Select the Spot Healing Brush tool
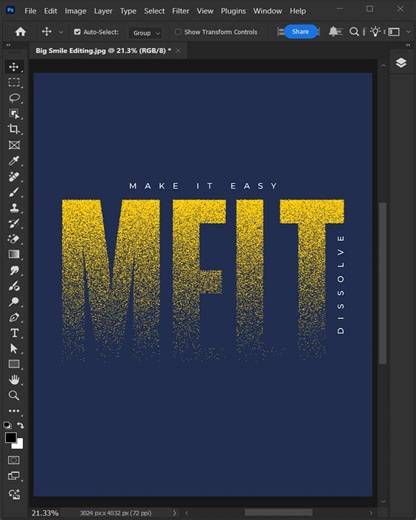The height and width of the screenshot is (520, 416). (x=14, y=176)
